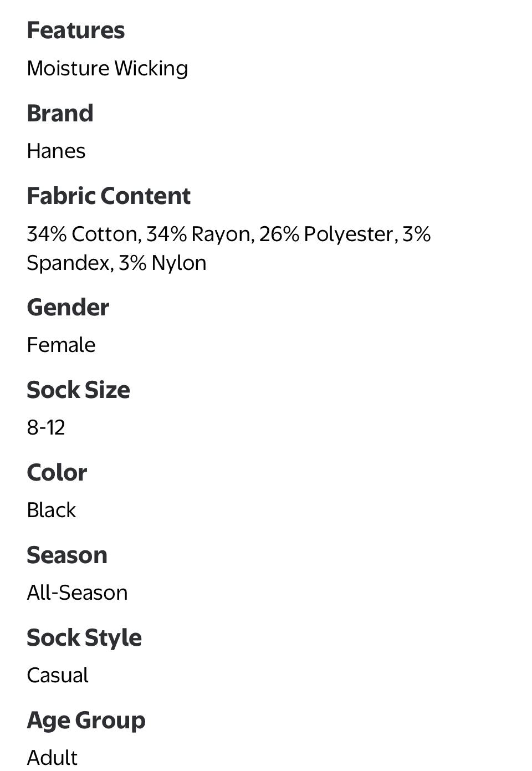The image size is (532, 771).
Task: Click the Sock Style heading
Action: pyautogui.click(x=84, y=638)
